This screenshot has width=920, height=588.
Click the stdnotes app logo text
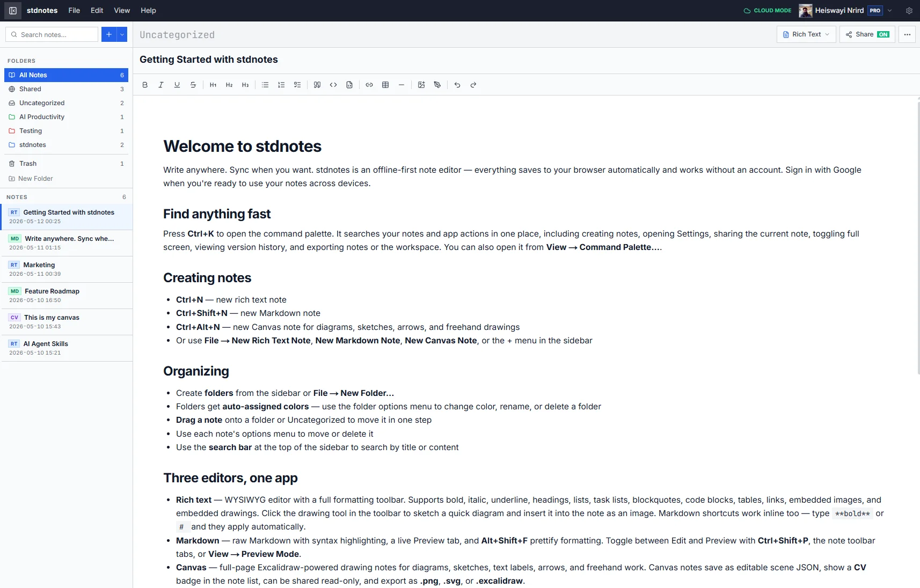pos(42,11)
